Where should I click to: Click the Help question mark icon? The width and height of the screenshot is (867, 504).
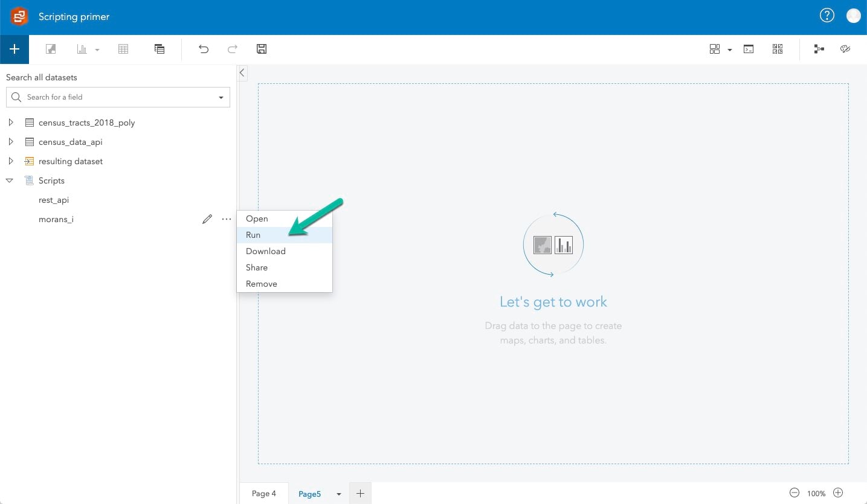click(x=827, y=15)
